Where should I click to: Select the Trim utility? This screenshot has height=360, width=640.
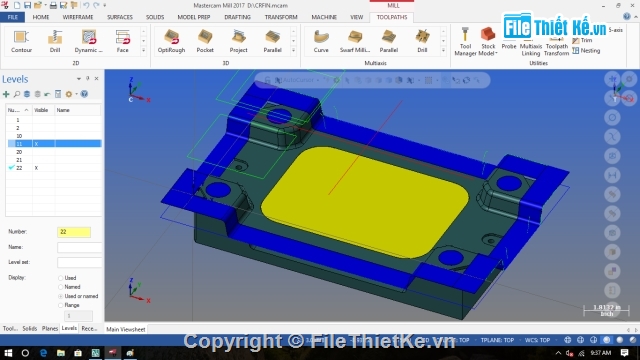[582, 40]
